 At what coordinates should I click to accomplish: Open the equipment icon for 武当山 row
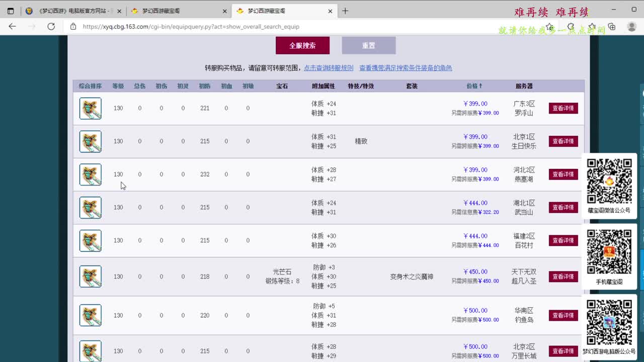(91, 208)
